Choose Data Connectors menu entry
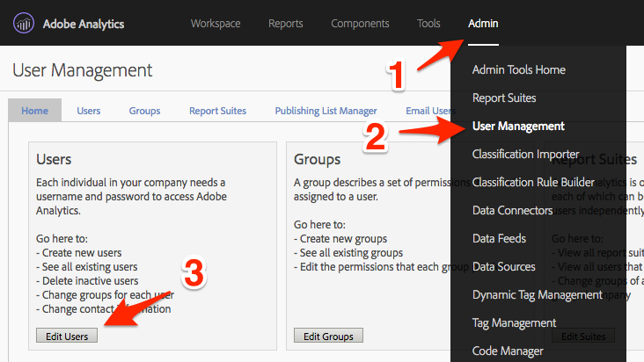This screenshot has height=362, width=644. [x=512, y=210]
